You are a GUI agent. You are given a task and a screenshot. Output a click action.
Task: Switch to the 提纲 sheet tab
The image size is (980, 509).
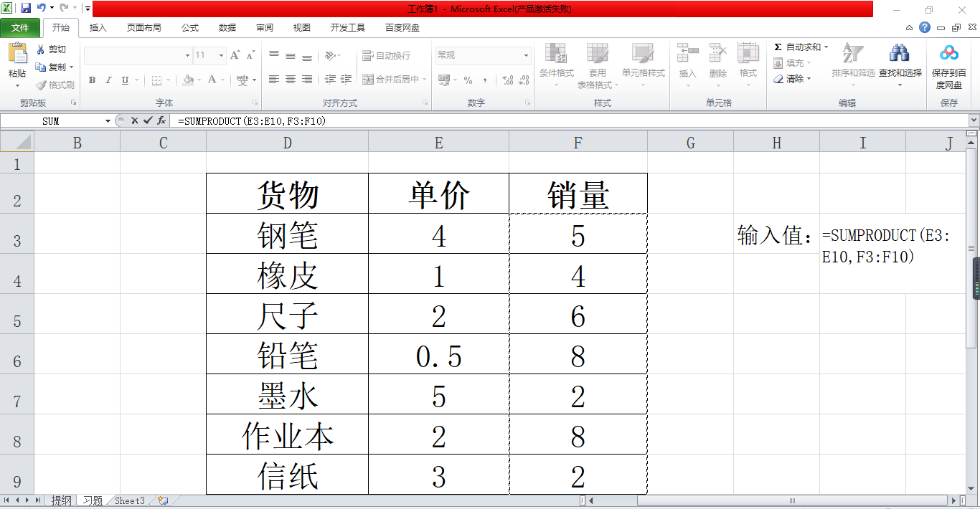pyautogui.click(x=61, y=500)
